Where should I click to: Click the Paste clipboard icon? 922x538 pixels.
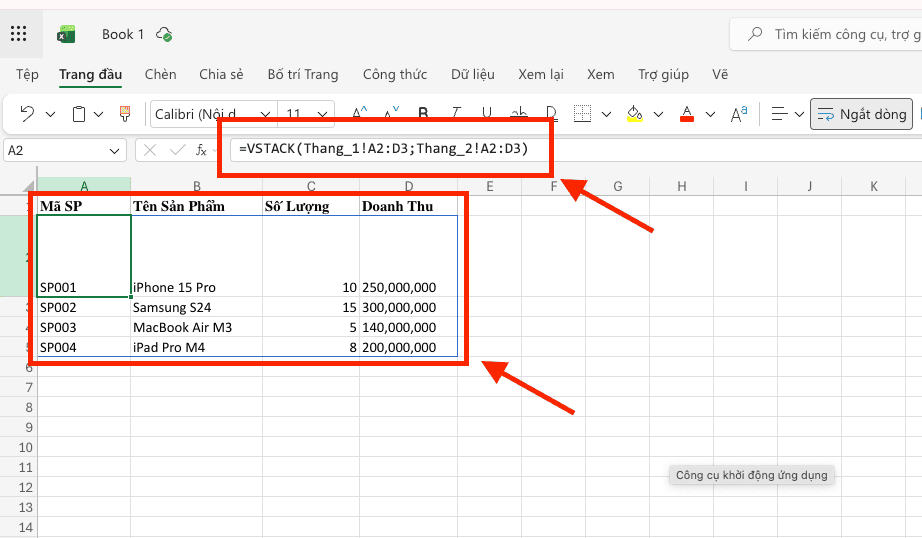click(78, 113)
